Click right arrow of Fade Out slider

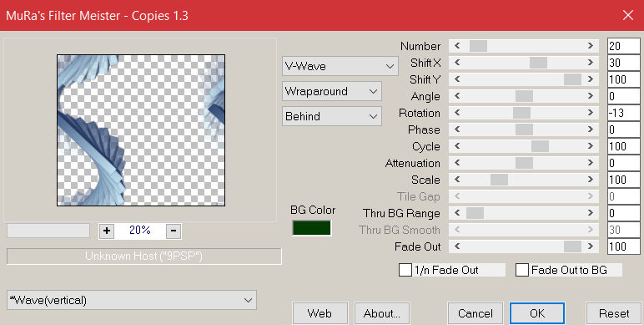pos(591,246)
